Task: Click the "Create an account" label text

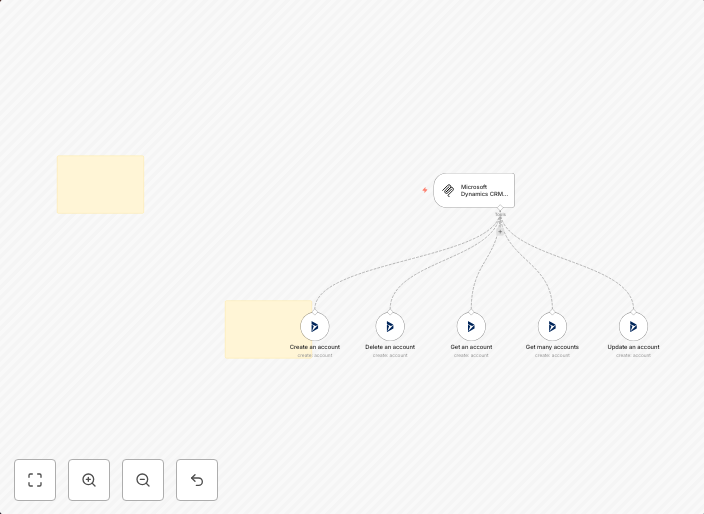Action: (315, 347)
